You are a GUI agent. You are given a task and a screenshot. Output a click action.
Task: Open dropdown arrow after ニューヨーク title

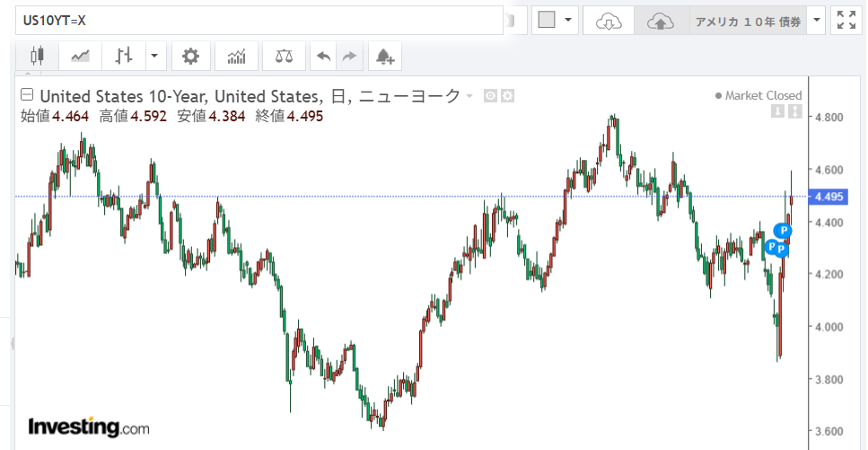click(469, 96)
